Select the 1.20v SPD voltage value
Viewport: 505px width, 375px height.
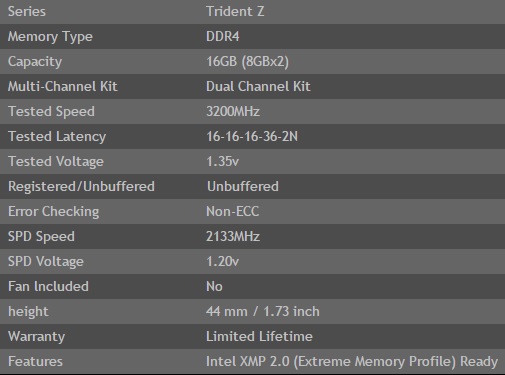point(222,262)
